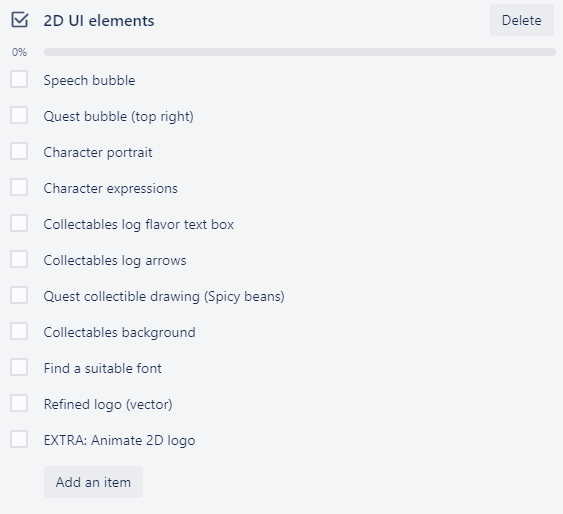Image resolution: width=563 pixels, height=514 pixels.
Task: Tick Quest collectible drawing (Spicy beans) checkbox
Action: [19, 295]
